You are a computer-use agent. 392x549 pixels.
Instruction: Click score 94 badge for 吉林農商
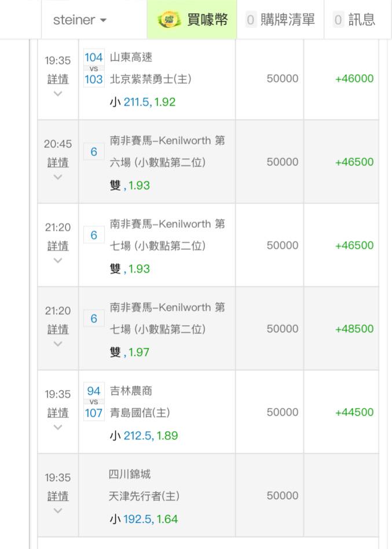(x=94, y=391)
